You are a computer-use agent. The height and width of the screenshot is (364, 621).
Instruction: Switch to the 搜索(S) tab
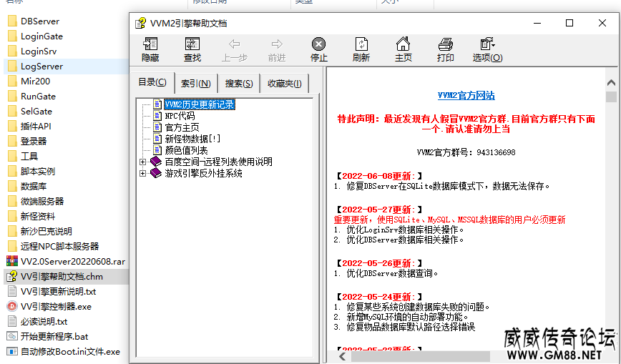[x=239, y=84]
